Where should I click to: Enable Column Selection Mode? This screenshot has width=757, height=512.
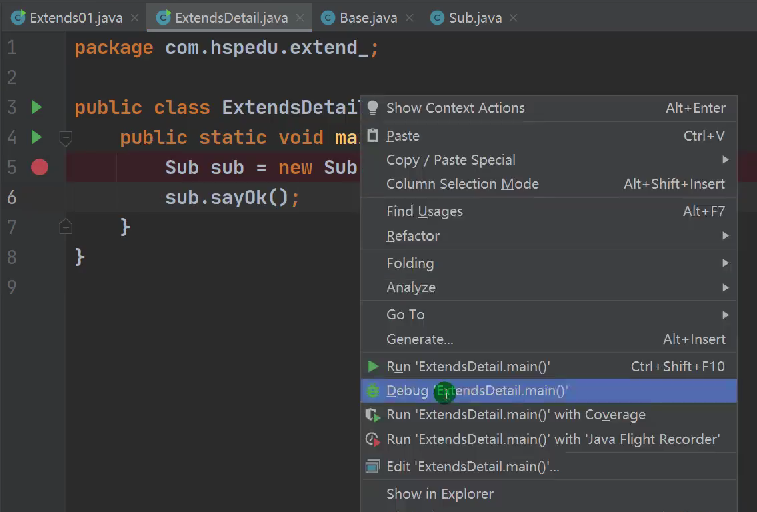[x=549, y=184]
